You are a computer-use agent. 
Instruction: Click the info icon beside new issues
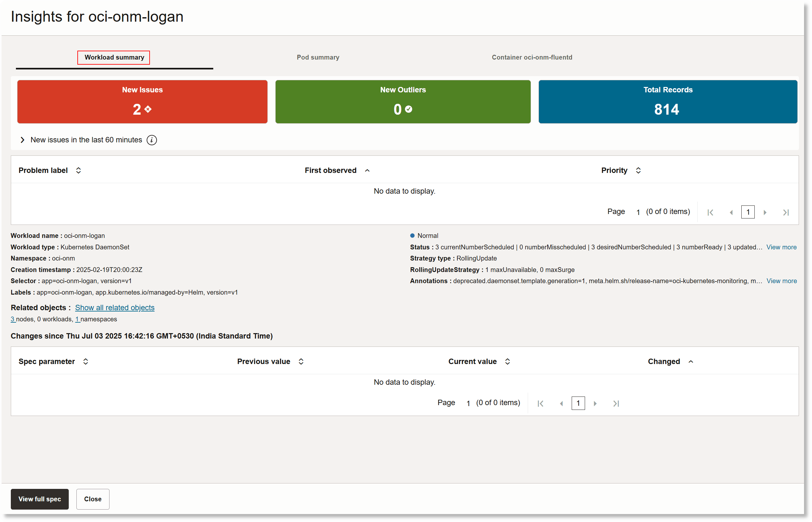coord(152,140)
